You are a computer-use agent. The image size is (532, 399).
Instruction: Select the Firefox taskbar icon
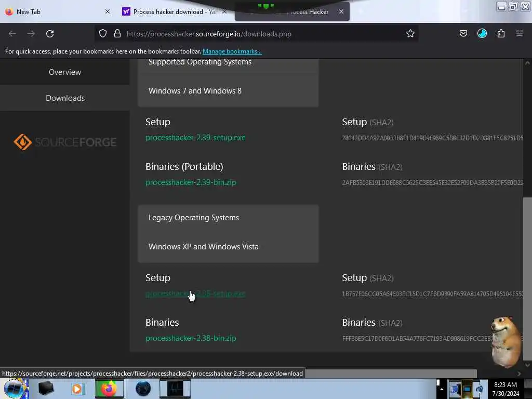109,389
